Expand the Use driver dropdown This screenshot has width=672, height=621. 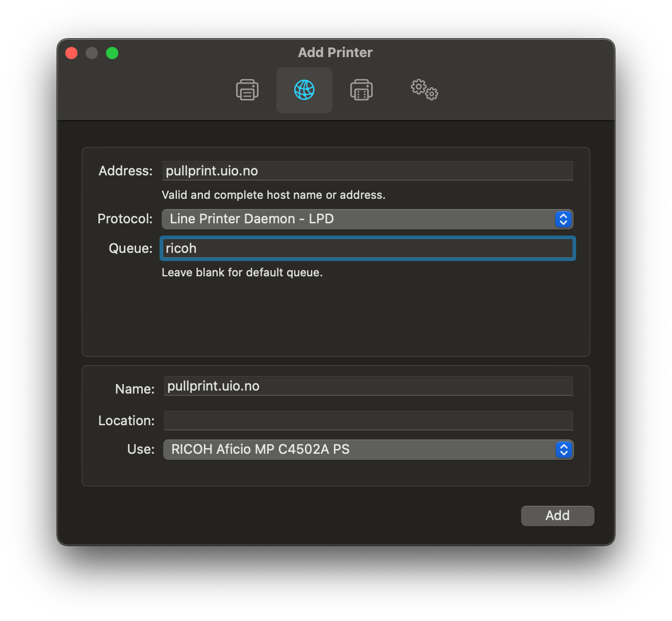(368, 450)
